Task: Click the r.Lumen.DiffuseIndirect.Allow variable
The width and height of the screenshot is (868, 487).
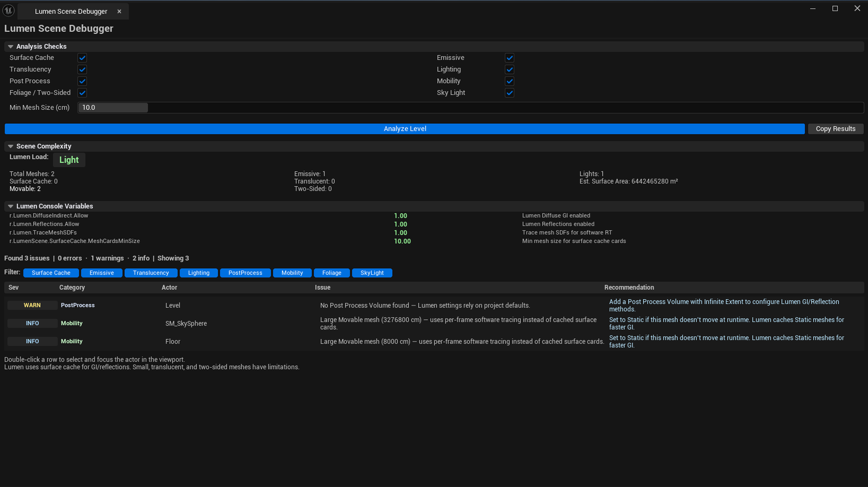Action: pyautogui.click(x=49, y=216)
